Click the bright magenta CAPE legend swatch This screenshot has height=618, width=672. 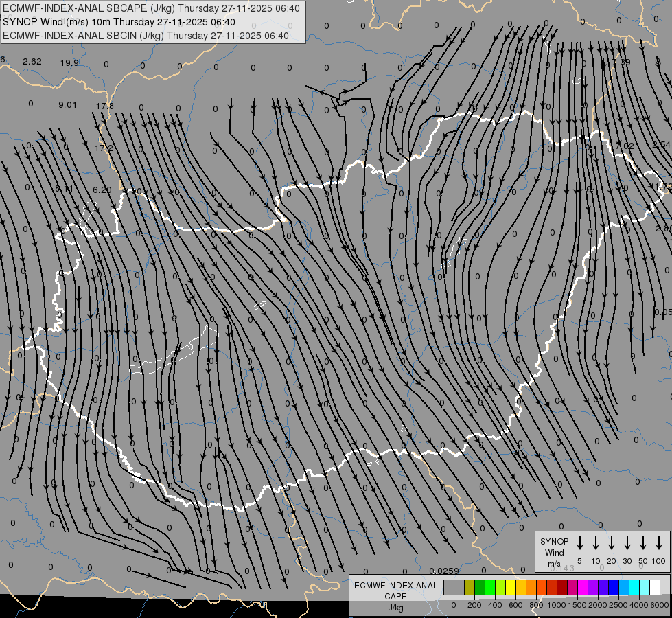pyautogui.click(x=583, y=587)
